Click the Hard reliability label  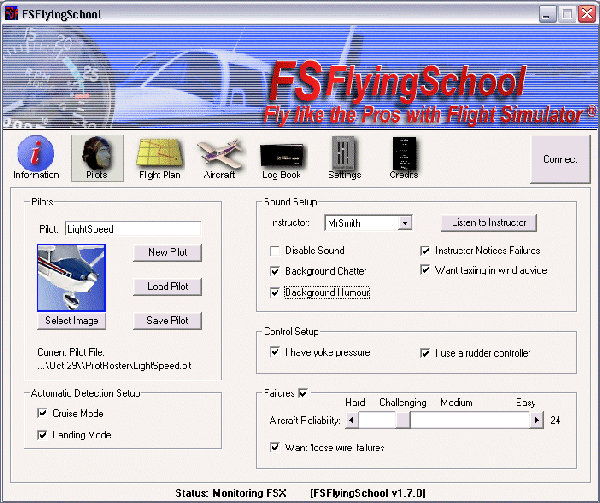[x=355, y=402]
